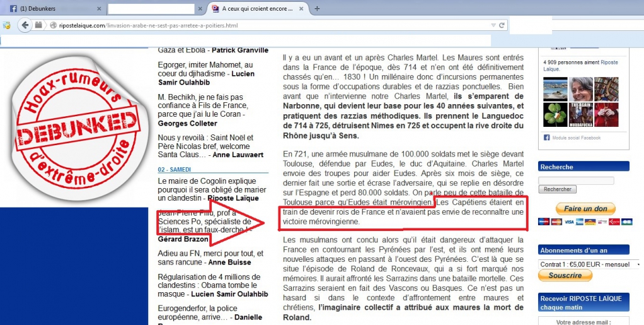
Task: Click the 'Abonnements d'un an' header
Action: 584,250
